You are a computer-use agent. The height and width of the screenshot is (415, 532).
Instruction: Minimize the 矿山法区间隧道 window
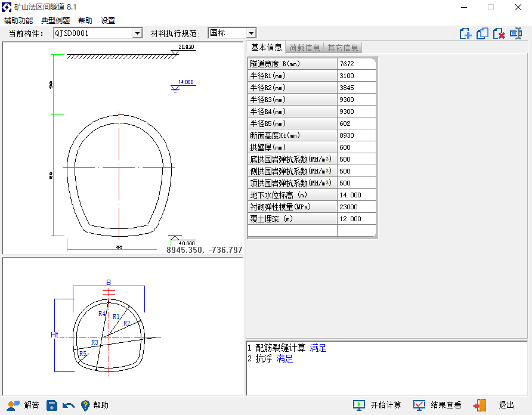pyautogui.click(x=464, y=7)
